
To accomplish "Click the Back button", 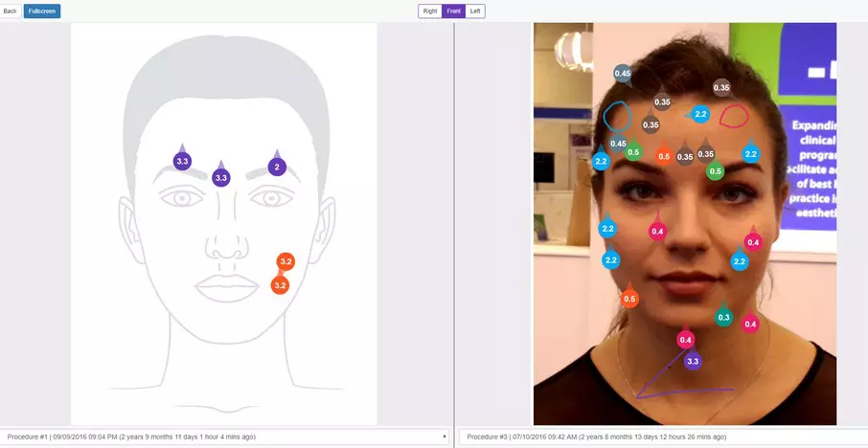I will pos(11,11).
